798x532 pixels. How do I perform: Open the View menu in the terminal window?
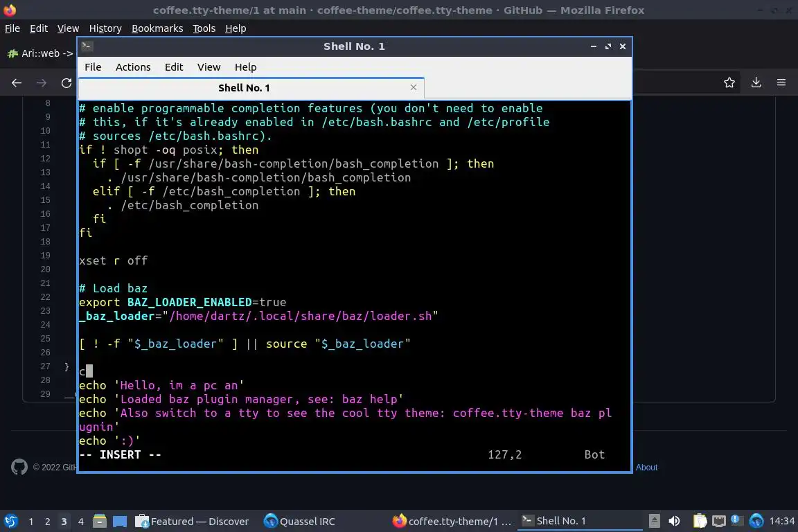click(x=209, y=67)
